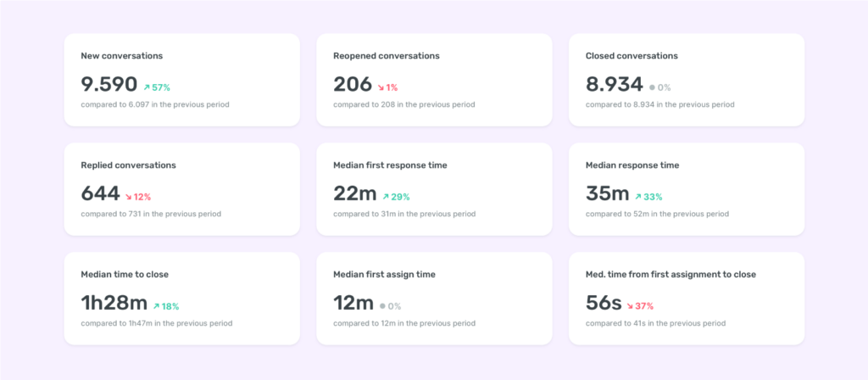
Task: Click the 12% decrease indicator
Action: pyautogui.click(x=142, y=197)
